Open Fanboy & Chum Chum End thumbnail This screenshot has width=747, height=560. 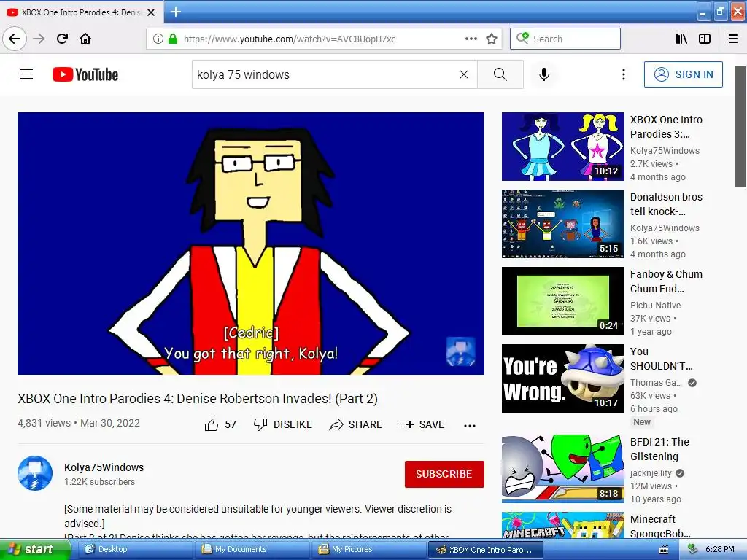562,301
